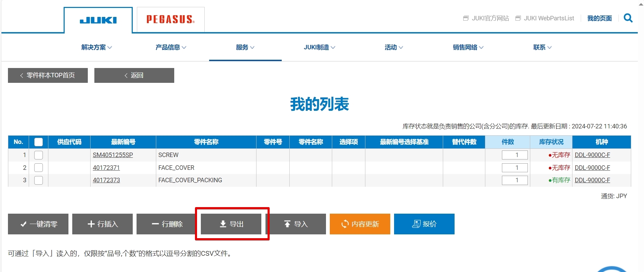
Task: Click the JUKI logo tab
Action: coord(98,20)
